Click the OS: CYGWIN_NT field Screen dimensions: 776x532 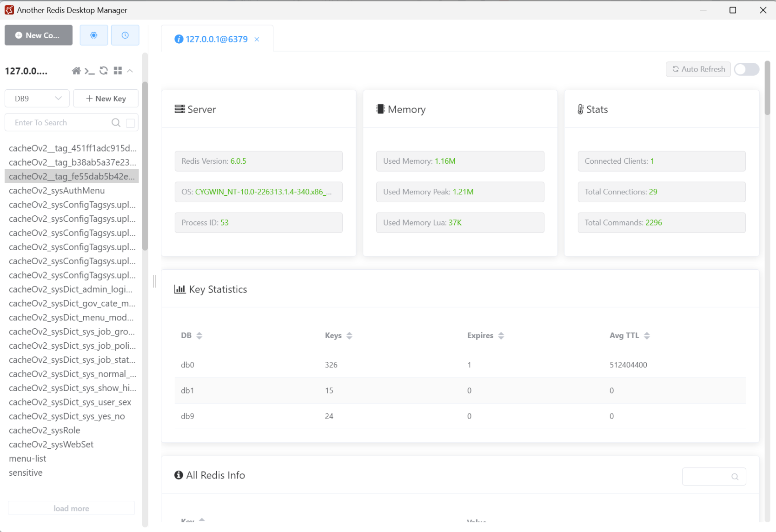pos(259,192)
